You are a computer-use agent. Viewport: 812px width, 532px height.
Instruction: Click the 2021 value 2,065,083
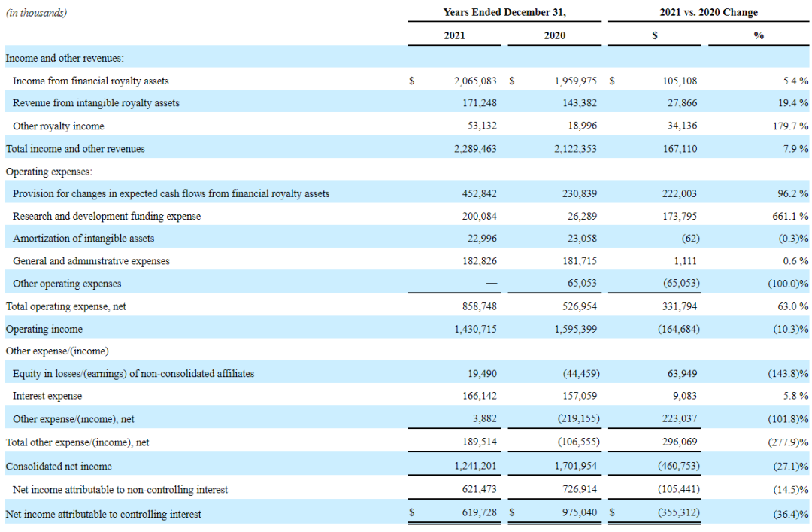(475, 81)
